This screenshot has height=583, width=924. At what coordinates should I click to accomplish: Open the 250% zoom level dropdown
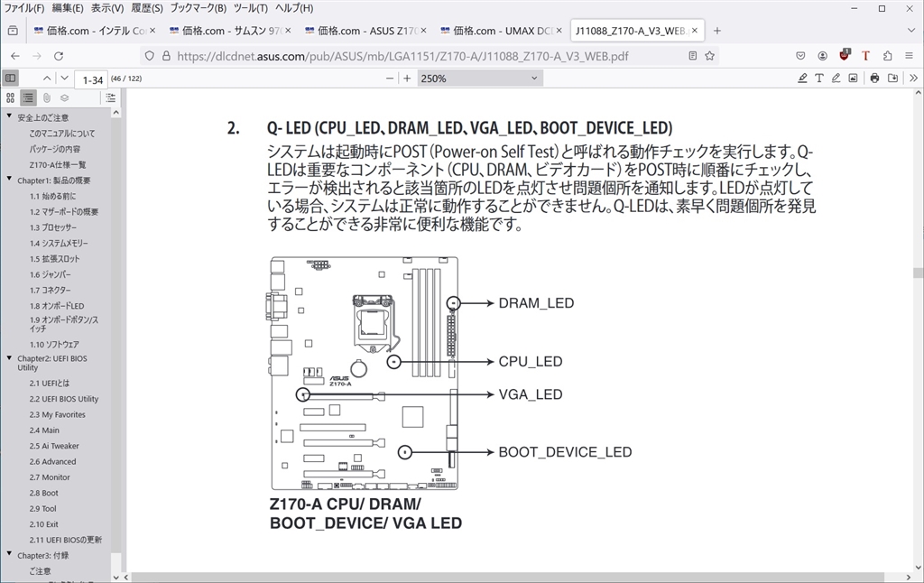tap(480, 79)
